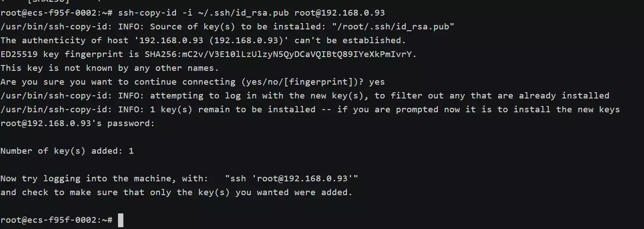
Task: Click the typed 'yes' answer after the fingerprint prompt
Action: coord(377,82)
